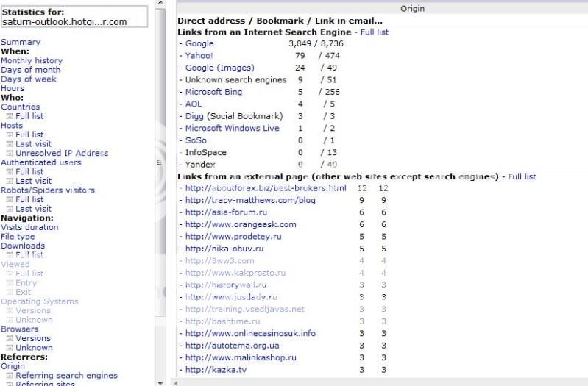Click the Statistics for site name box
The height and width of the screenshot is (386, 588).
coord(74,17)
